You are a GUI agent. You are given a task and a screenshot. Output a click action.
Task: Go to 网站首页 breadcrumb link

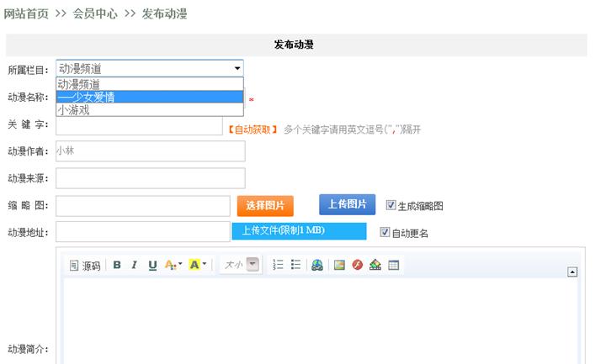point(26,14)
